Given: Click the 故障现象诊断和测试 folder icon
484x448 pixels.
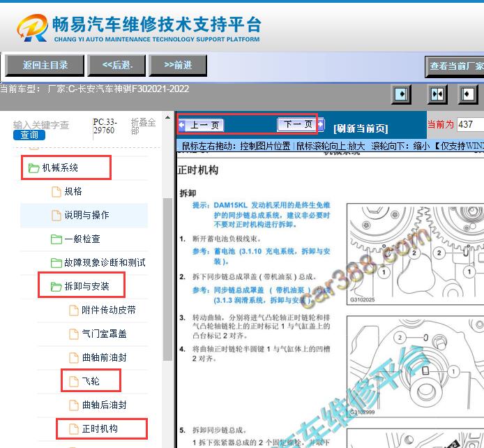Looking at the screenshot, I should [x=56, y=263].
